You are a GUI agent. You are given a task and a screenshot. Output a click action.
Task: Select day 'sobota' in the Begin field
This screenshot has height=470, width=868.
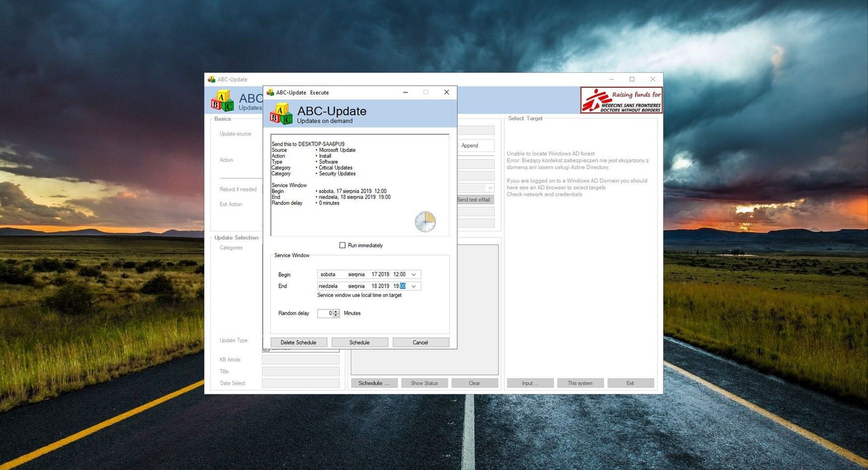point(328,274)
